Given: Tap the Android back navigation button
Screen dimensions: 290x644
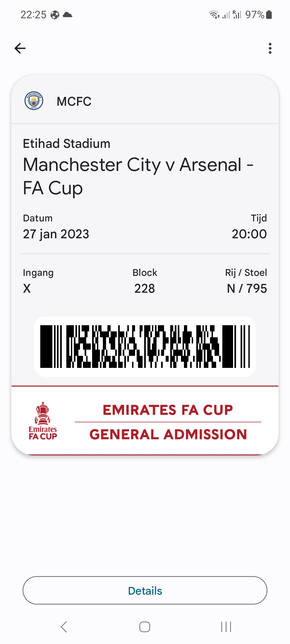Looking at the screenshot, I should tap(64, 627).
